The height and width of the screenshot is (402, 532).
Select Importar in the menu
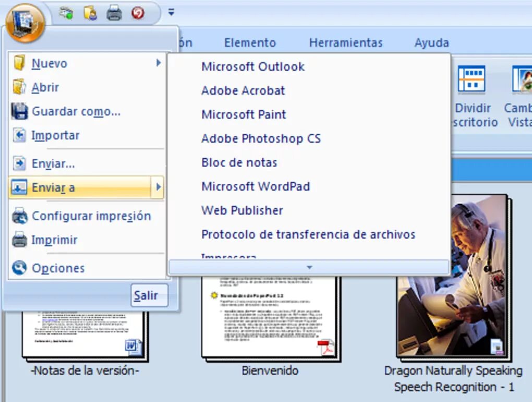click(x=87, y=135)
